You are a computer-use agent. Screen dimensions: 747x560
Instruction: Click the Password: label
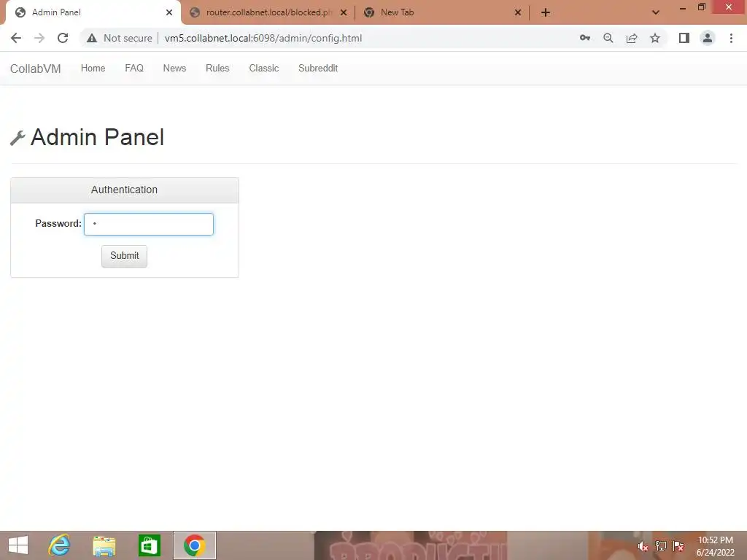click(58, 223)
